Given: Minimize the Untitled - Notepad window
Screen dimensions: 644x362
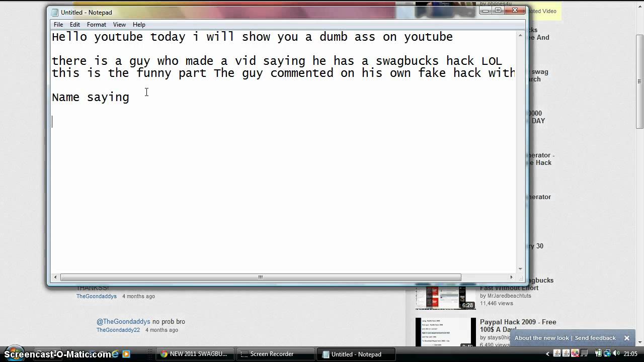Looking at the screenshot, I should 486,11.
